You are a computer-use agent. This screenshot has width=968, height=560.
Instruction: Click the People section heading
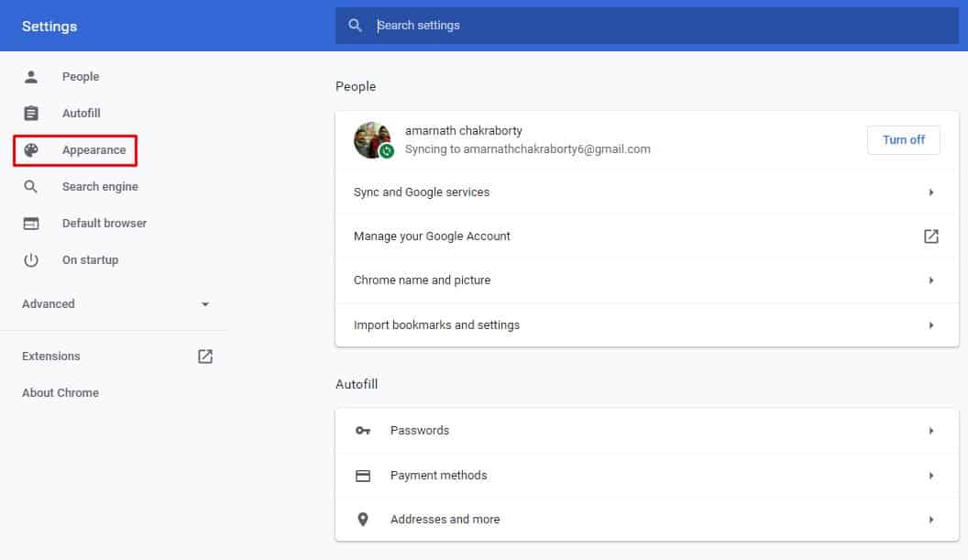[356, 86]
